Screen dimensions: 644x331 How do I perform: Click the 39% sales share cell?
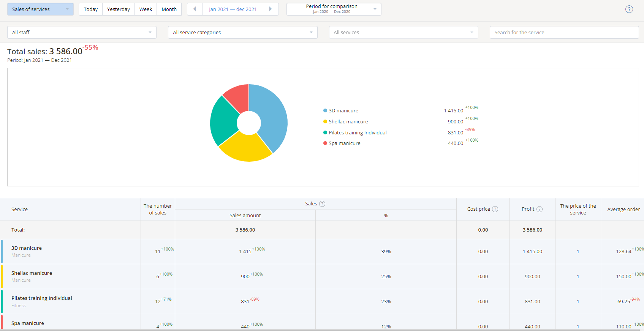pyautogui.click(x=386, y=251)
